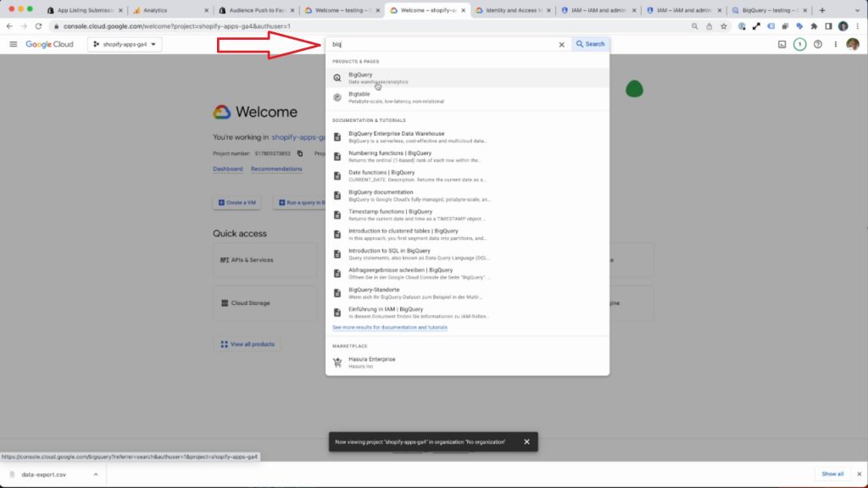Open the shopify-apps-ga4 project selector
The image size is (868, 488).
coord(125,44)
